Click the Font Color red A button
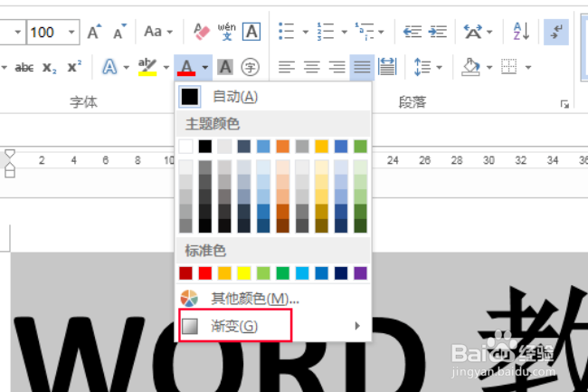The image size is (588, 392). pos(186,68)
